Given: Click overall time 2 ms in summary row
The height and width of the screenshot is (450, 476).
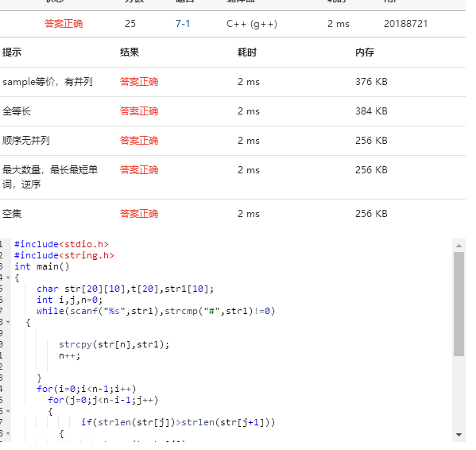Looking at the screenshot, I should click(x=339, y=24).
